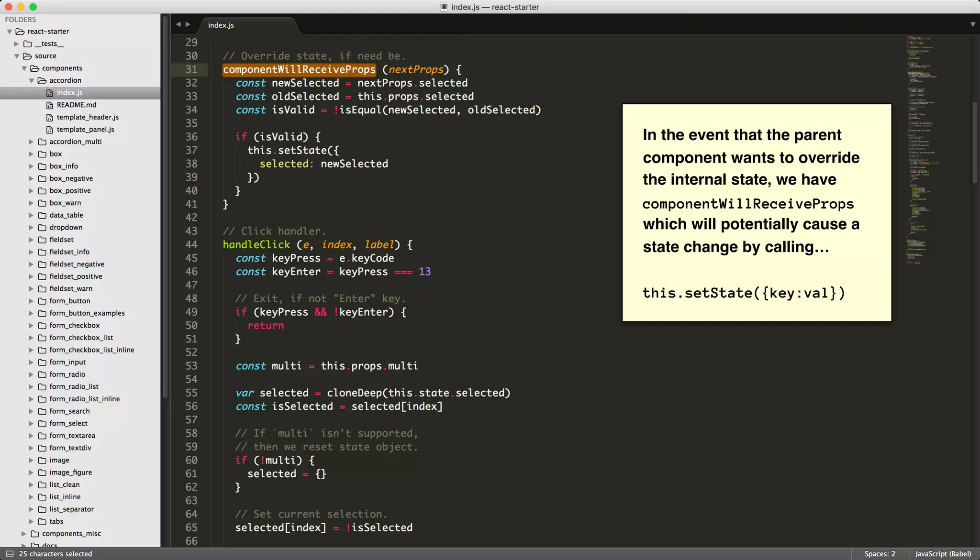Screen dimensions: 980x560
Task: Select the box_warn folder
Action: tap(65, 203)
